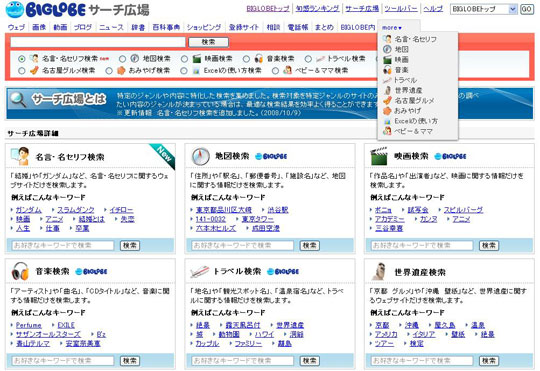
Task: Open the 電話帳 search tab
Action: point(298,27)
